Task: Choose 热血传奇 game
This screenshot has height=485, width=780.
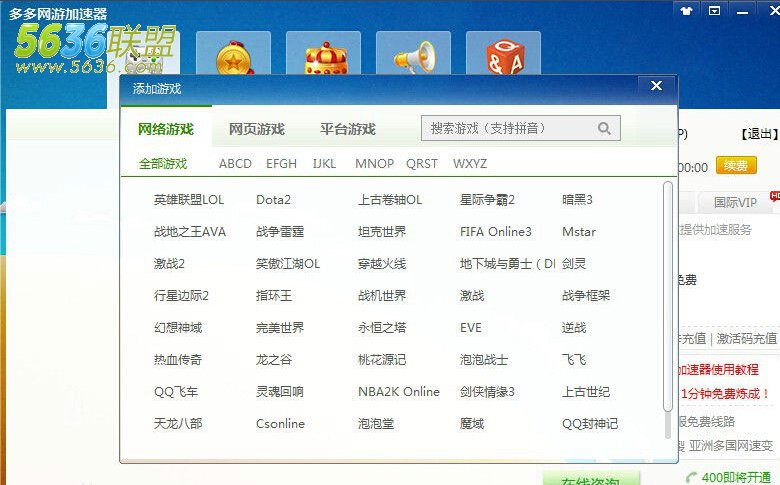Action: coord(178,360)
